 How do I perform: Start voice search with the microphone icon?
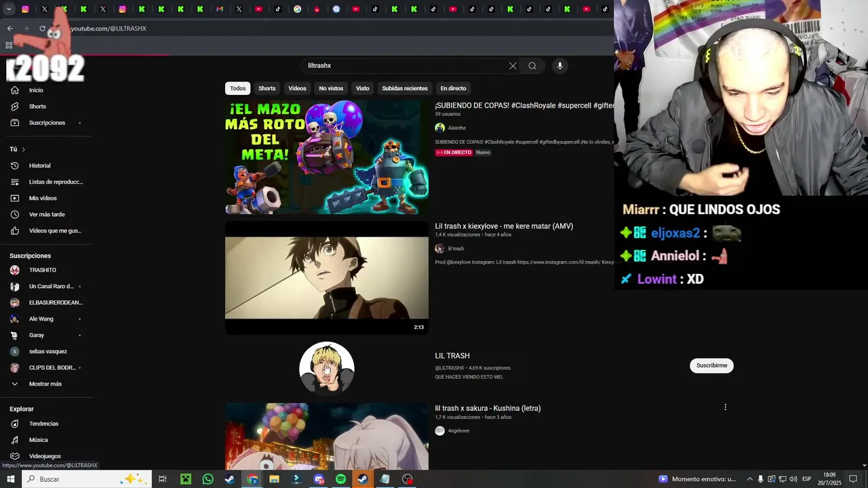[559, 66]
